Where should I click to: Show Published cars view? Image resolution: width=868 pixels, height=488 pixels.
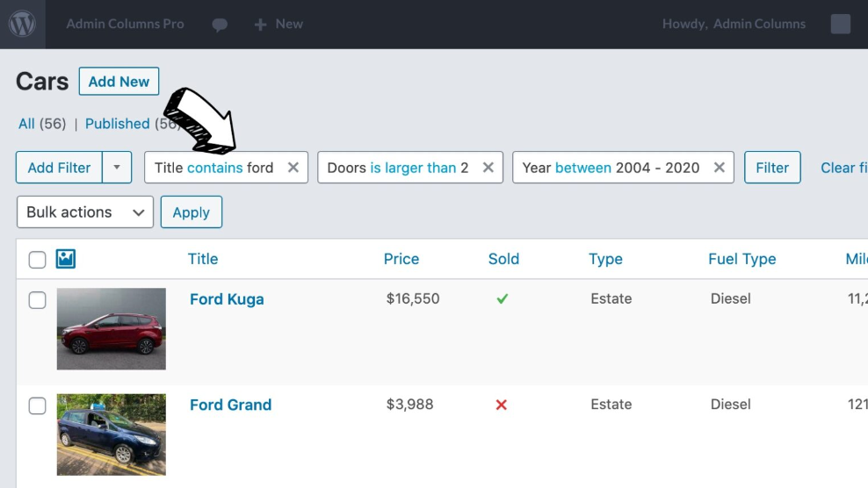[118, 124]
